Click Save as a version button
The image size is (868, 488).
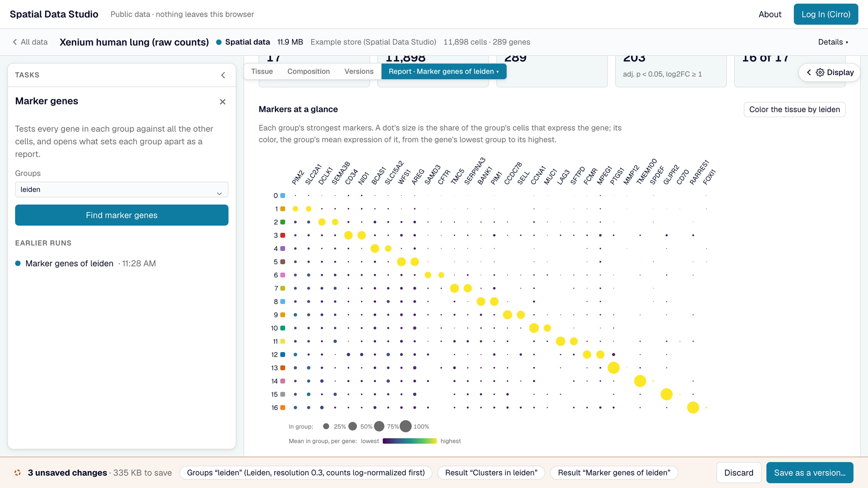[810, 472]
